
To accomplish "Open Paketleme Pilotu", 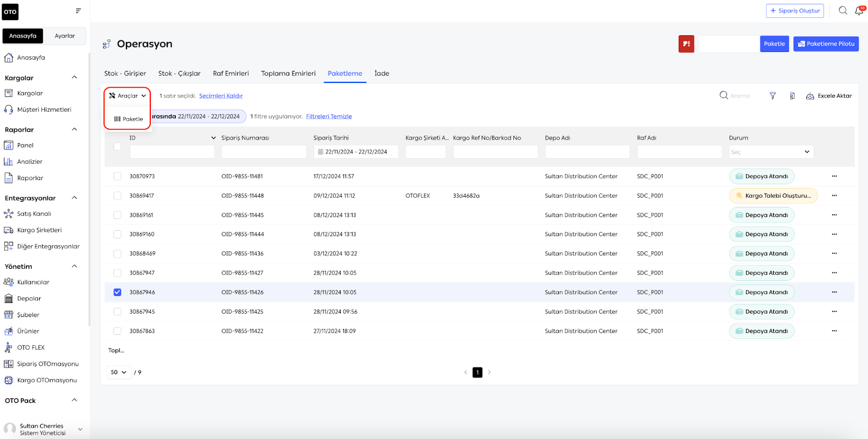I will coord(826,44).
